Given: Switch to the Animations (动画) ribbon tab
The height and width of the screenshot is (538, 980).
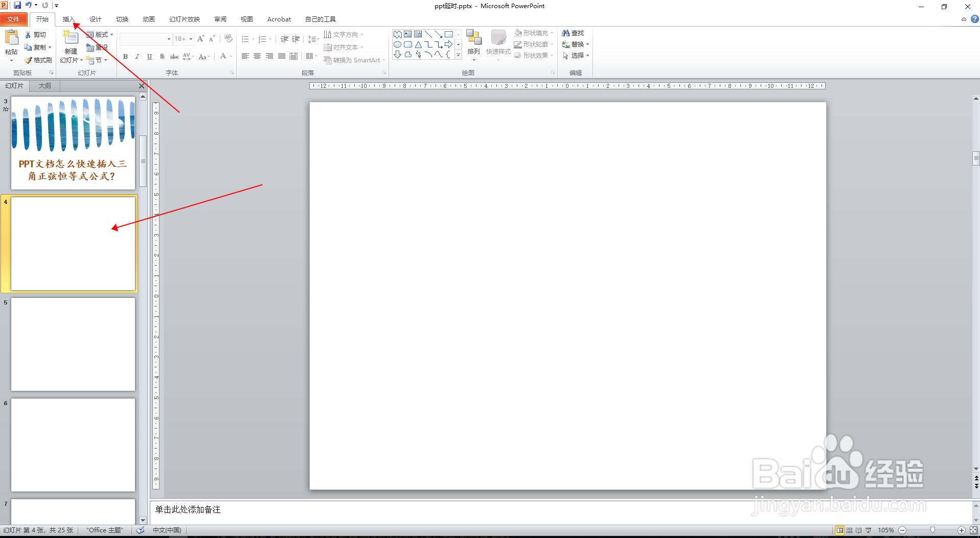Looking at the screenshot, I should pos(149,19).
